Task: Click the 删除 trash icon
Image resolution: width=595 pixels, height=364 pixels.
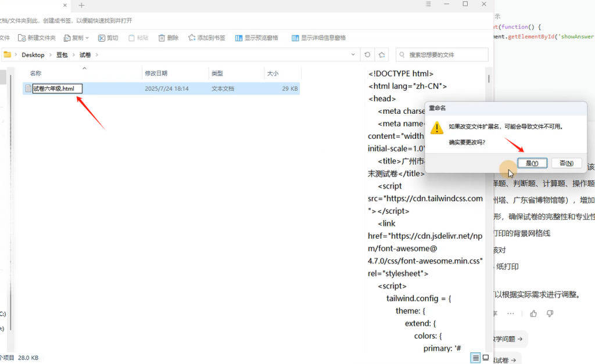Action: point(162,38)
